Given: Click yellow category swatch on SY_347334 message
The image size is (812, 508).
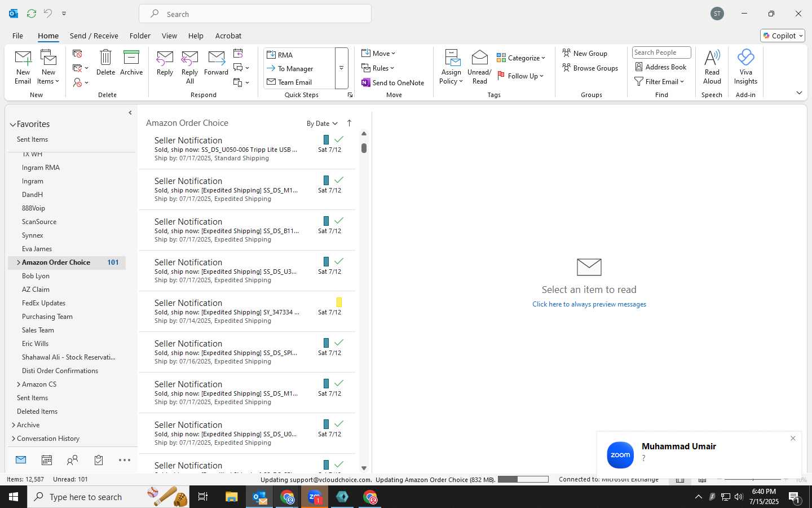Looking at the screenshot, I should 339,302.
